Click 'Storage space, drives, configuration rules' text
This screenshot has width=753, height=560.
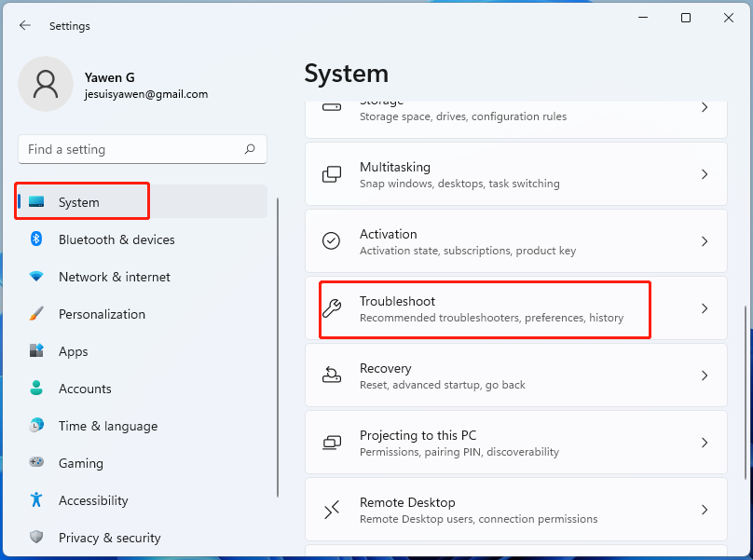pos(463,116)
